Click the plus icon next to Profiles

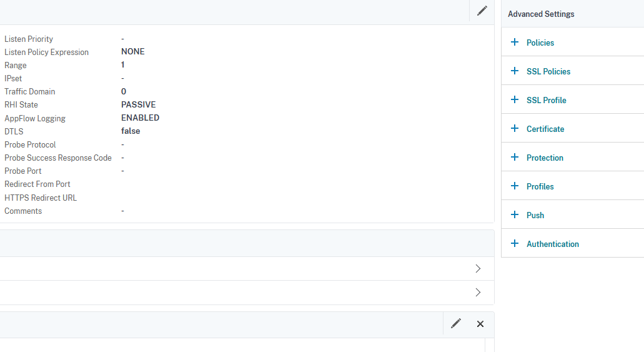point(515,186)
